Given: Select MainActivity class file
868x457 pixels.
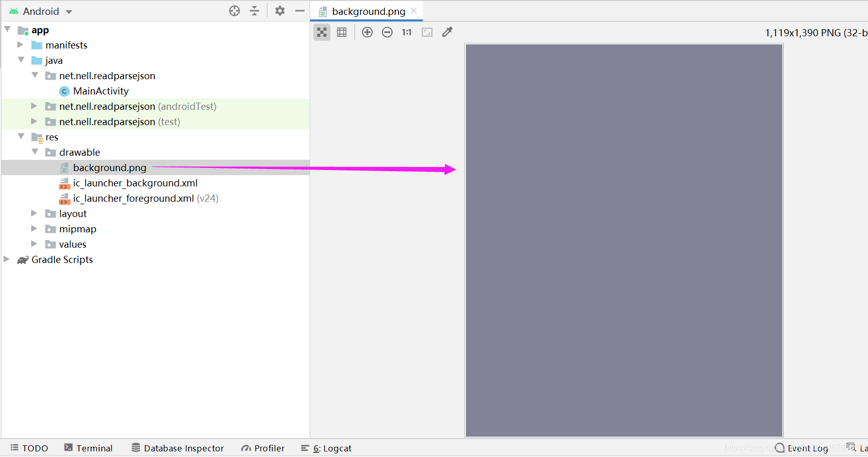Looking at the screenshot, I should click(x=101, y=91).
